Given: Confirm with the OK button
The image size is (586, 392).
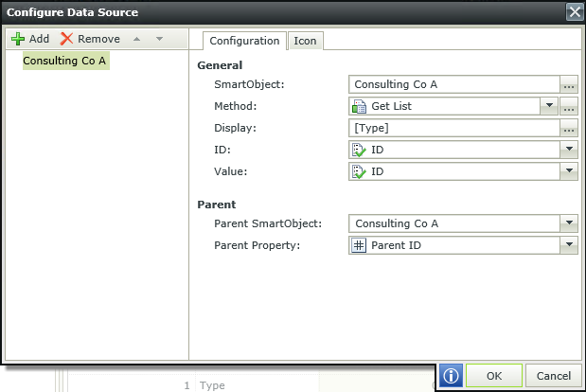Looking at the screenshot, I should 493,376.
